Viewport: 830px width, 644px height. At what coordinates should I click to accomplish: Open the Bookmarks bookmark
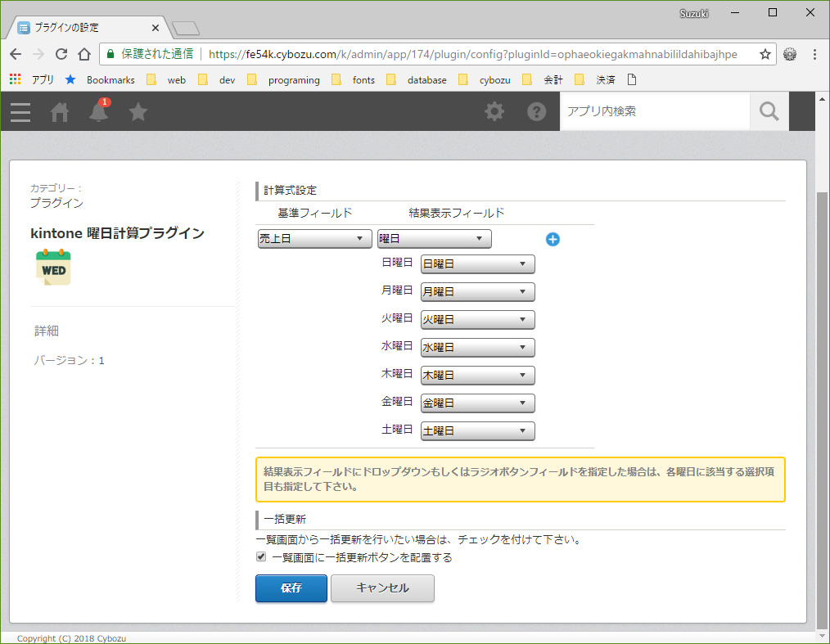(x=100, y=79)
